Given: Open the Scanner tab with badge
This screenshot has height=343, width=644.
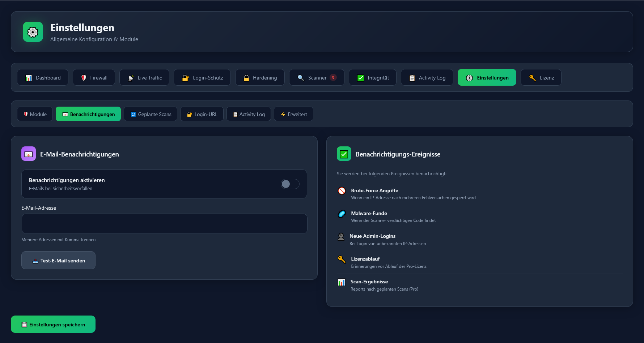Looking at the screenshot, I should click(x=317, y=78).
